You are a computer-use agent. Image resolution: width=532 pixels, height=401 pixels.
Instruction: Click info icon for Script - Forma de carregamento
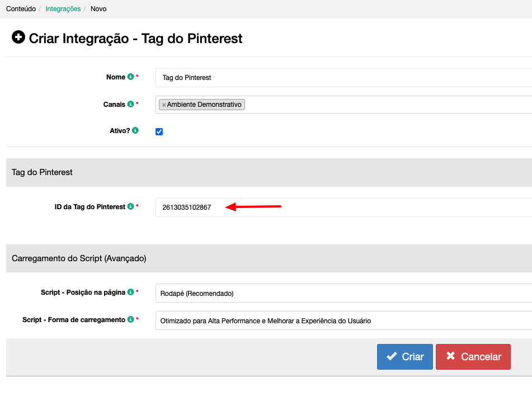[x=130, y=320]
